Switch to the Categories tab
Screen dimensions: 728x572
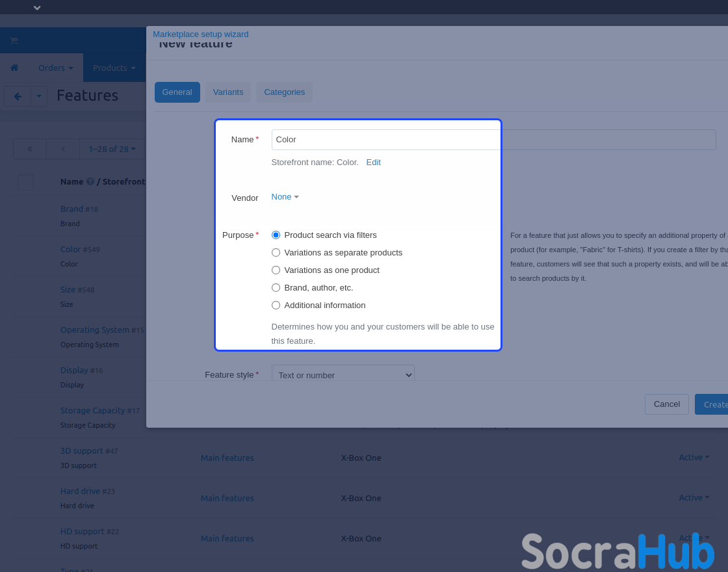pyautogui.click(x=284, y=92)
